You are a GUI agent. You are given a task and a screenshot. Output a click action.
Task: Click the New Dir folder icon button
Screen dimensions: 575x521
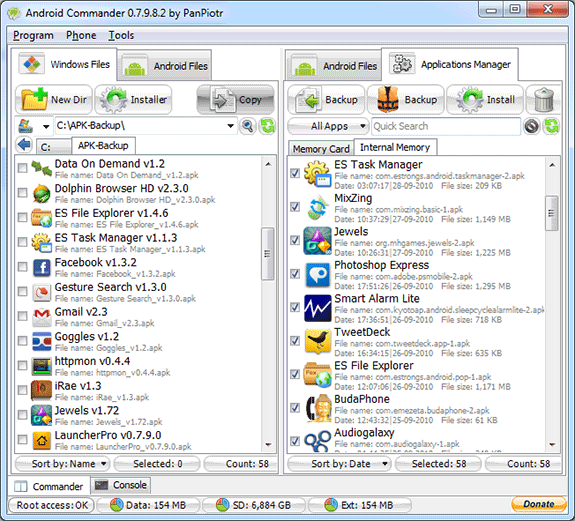54,99
